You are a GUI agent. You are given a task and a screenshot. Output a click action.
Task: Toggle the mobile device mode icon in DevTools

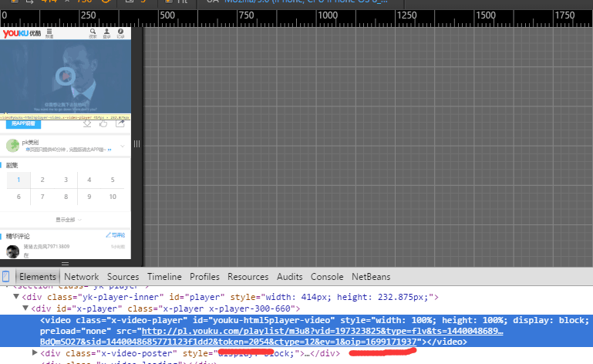(6, 277)
